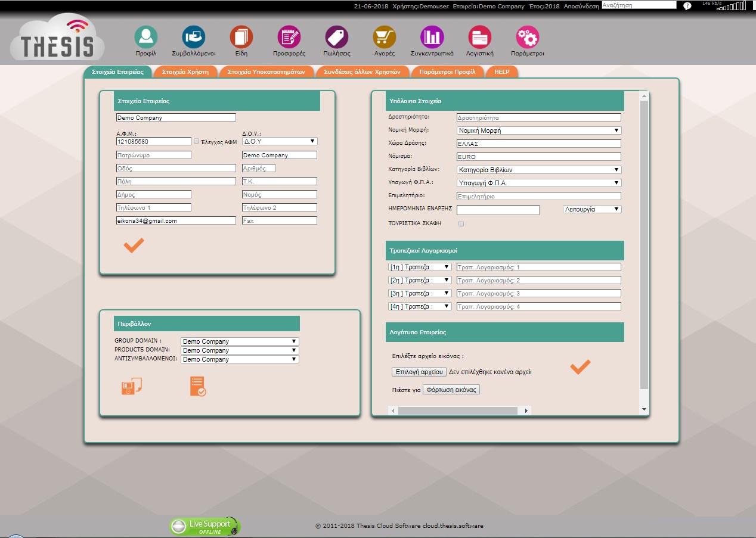The height and width of the screenshot is (538, 756).
Task: Open the Παράμετροι gears icon
Action: tap(527, 37)
